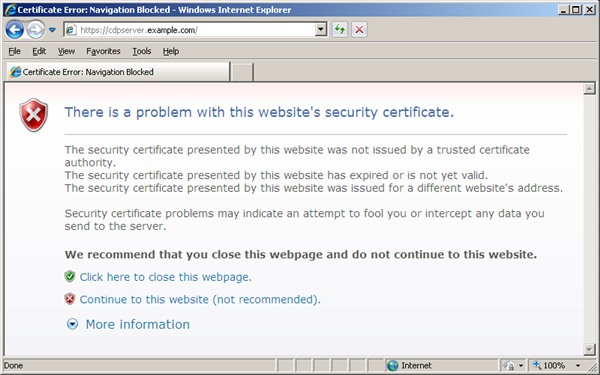Select the Certificate Error: Navigation Blocked tab
Image resolution: width=600 pixels, height=375 pixels.
pos(118,72)
